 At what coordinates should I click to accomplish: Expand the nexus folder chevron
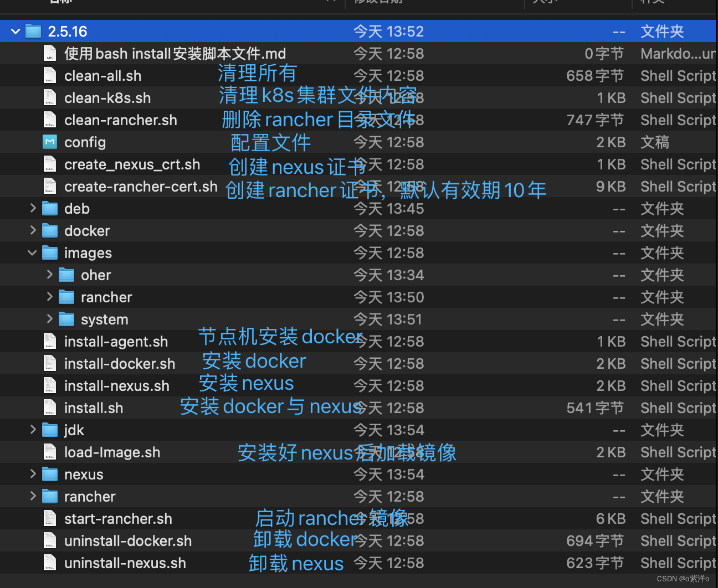click(x=33, y=474)
